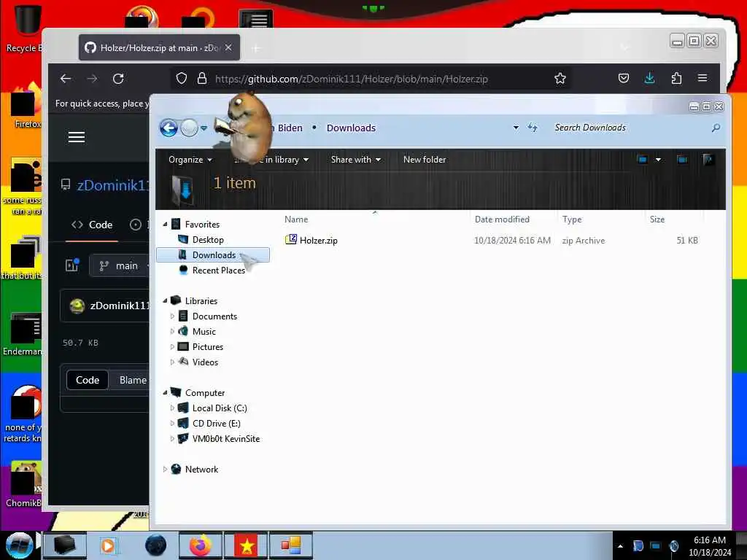Click Firefox Forward arrow button
This screenshot has height=560, width=747.
(x=93, y=79)
